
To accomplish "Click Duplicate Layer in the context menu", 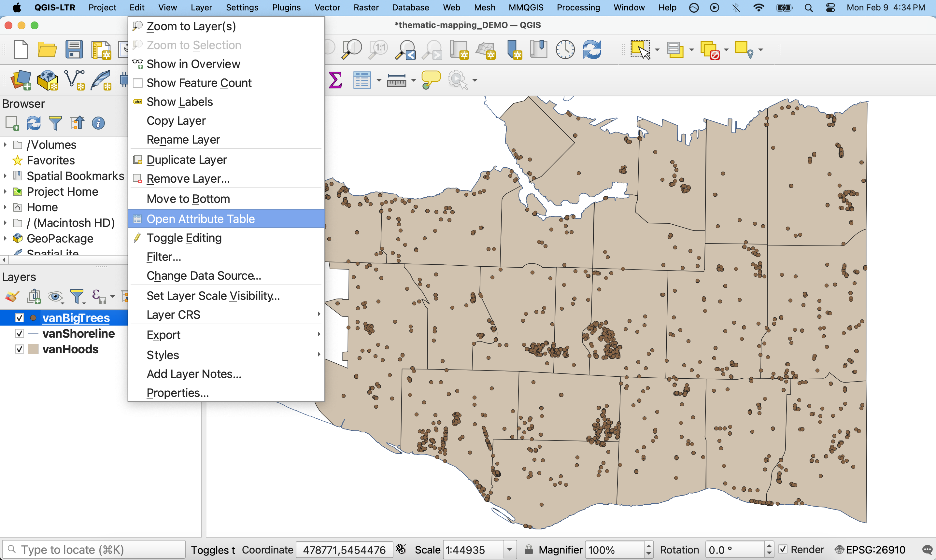I will point(186,160).
